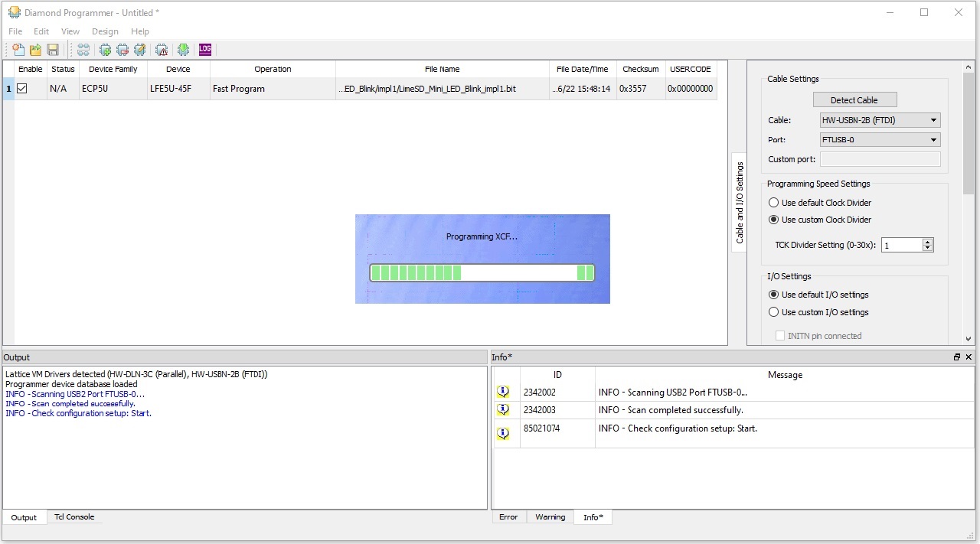Open the LOG file viewer icon
The height and width of the screenshot is (544, 980).
(204, 50)
